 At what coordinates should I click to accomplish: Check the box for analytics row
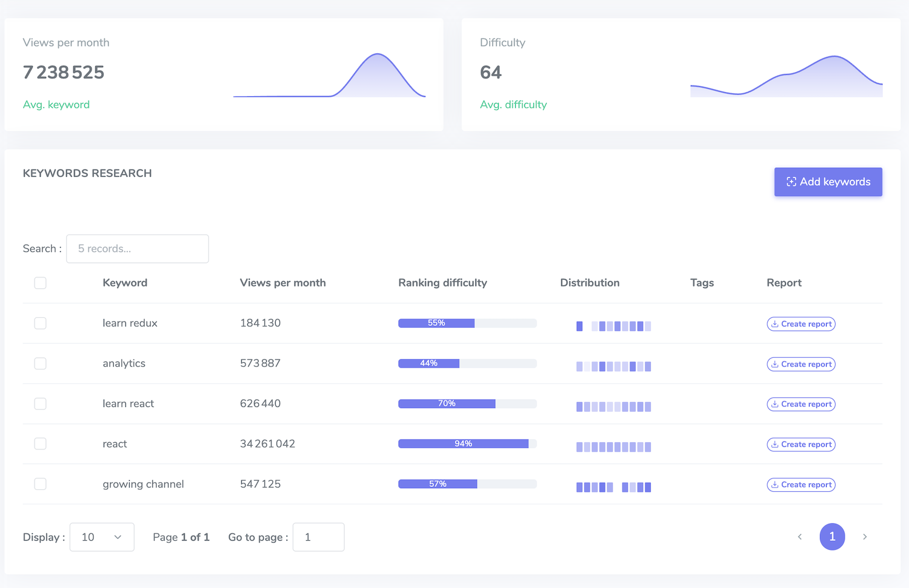tap(41, 363)
